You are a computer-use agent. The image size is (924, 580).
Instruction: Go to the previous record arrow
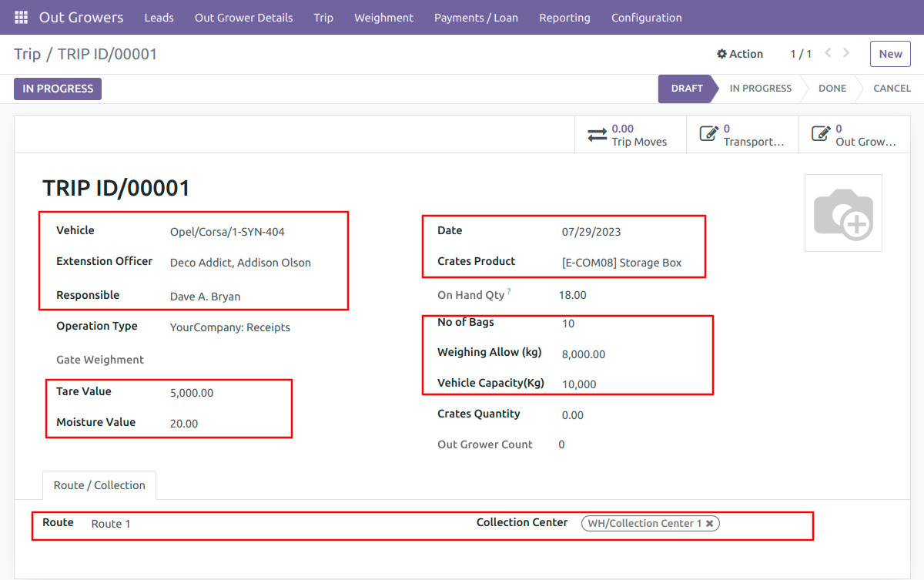tap(829, 53)
